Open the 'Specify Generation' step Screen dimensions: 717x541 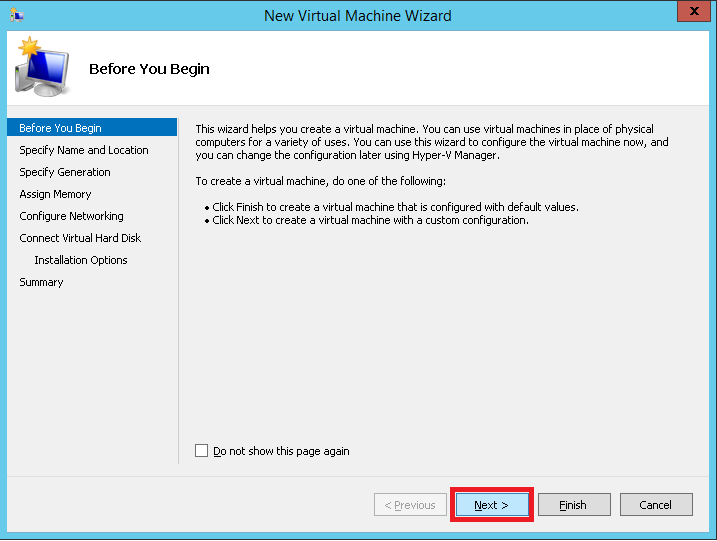point(65,172)
